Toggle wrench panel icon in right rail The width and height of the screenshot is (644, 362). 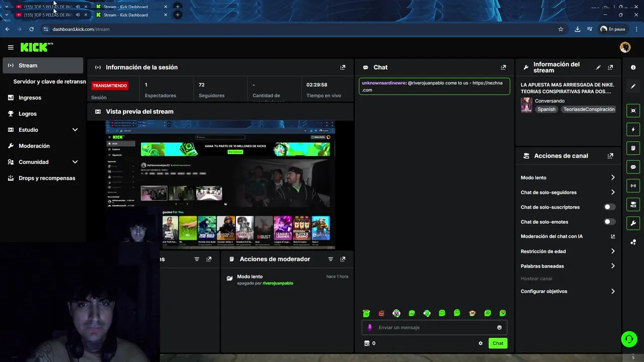click(633, 223)
